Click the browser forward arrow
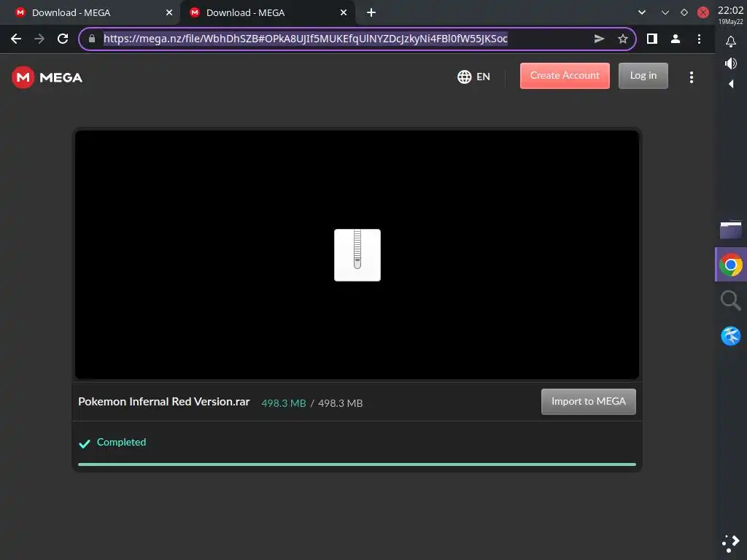Image resolution: width=747 pixels, height=560 pixels. [x=39, y=39]
